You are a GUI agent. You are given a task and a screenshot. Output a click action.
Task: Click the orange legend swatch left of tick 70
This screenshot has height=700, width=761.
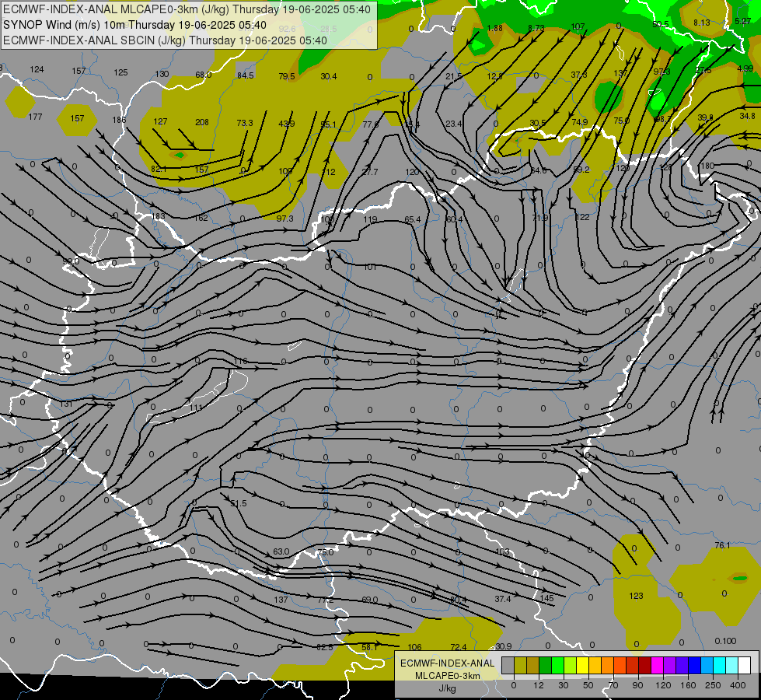pyautogui.click(x=608, y=665)
